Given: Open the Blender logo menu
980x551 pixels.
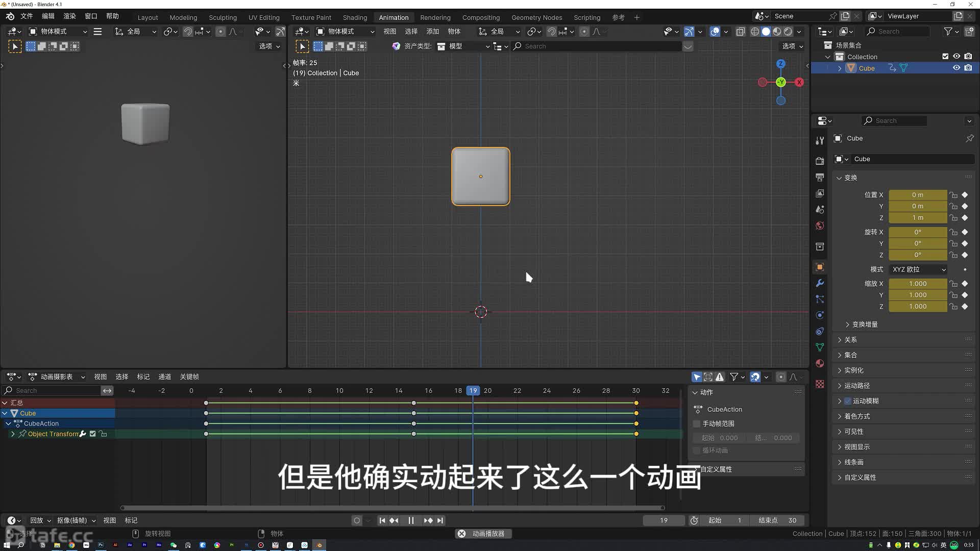Looking at the screenshot, I should pos(10,16).
